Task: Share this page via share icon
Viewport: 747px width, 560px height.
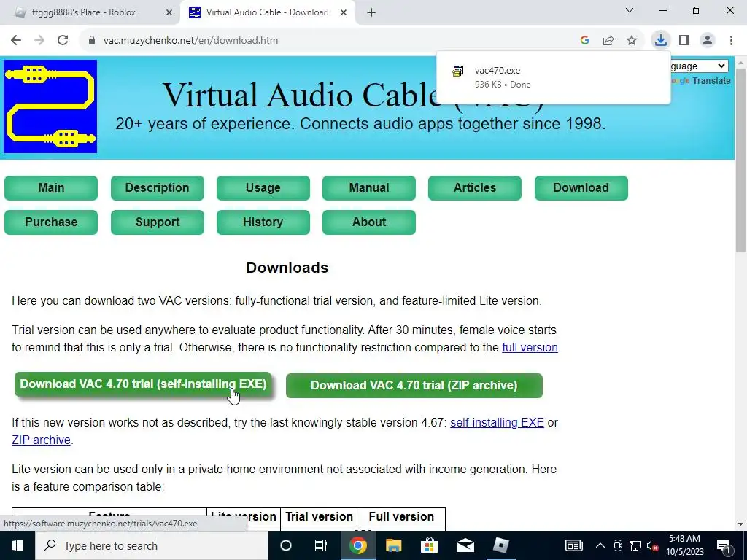Action: (x=608, y=41)
